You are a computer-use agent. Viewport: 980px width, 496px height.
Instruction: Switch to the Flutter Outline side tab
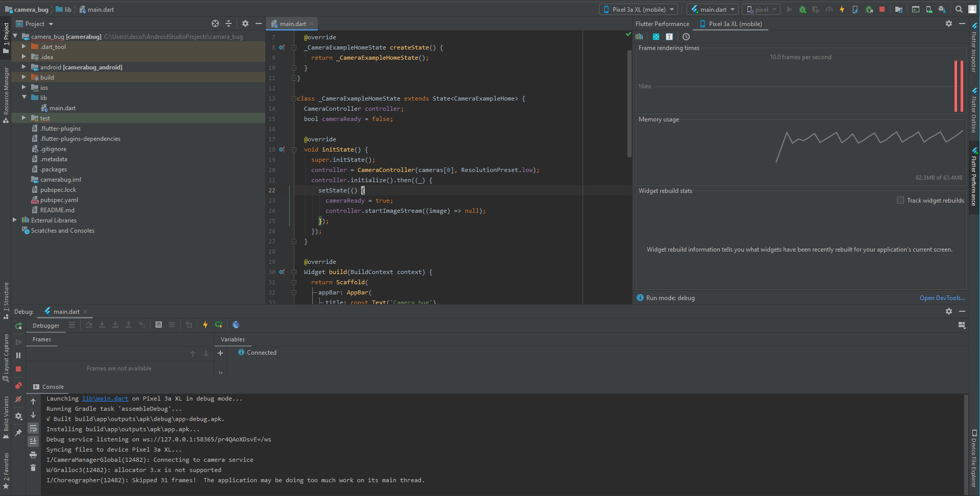click(974, 110)
